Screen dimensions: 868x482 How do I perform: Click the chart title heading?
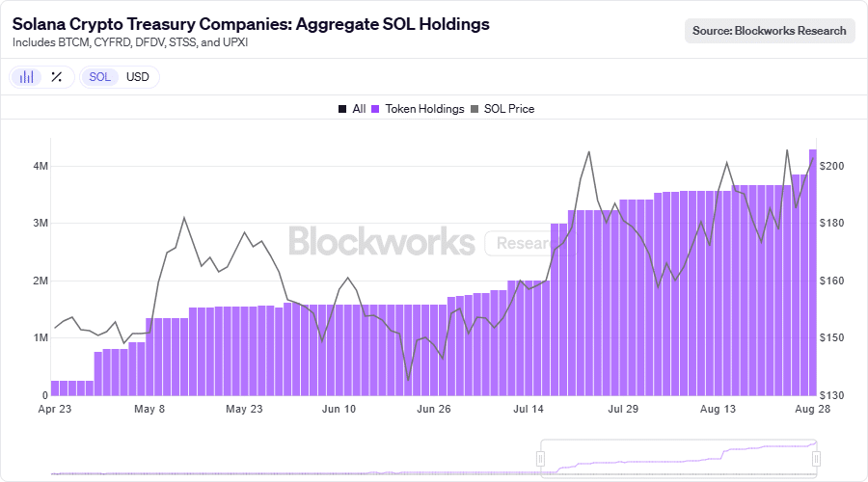pos(250,23)
